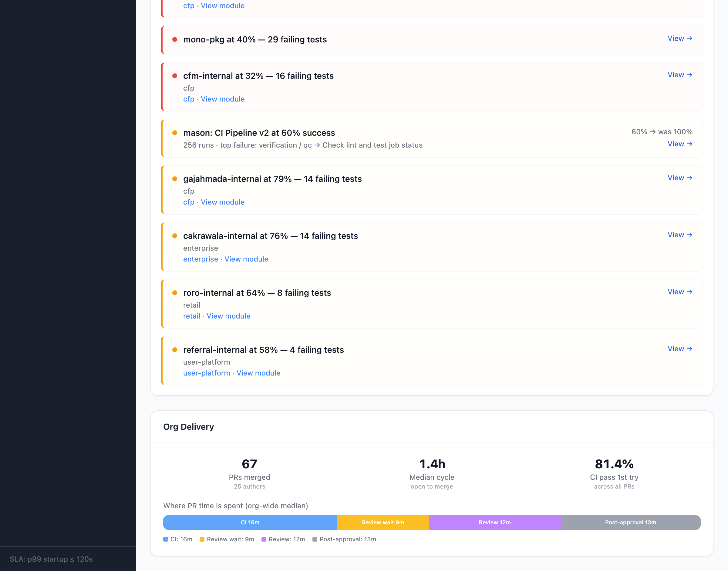Image resolution: width=728 pixels, height=571 pixels.
Task: Open enterprise team link under cakrawala-internal
Action: coord(201,259)
